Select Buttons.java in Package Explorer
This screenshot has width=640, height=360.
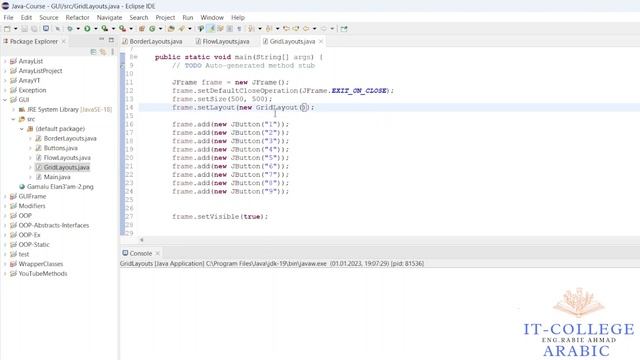60,148
